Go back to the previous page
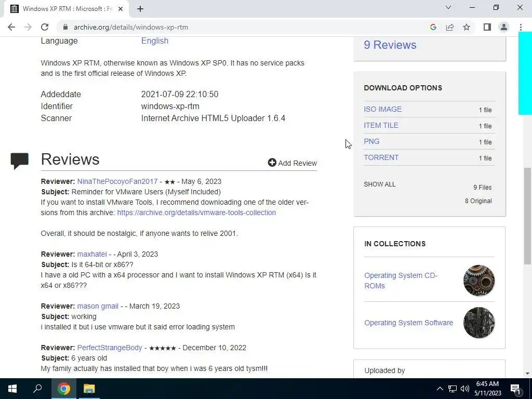The height and width of the screenshot is (399, 532). (11, 27)
